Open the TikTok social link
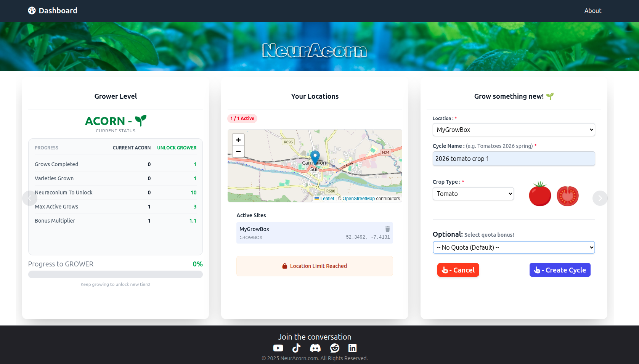The image size is (639, 364). [x=296, y=348]
